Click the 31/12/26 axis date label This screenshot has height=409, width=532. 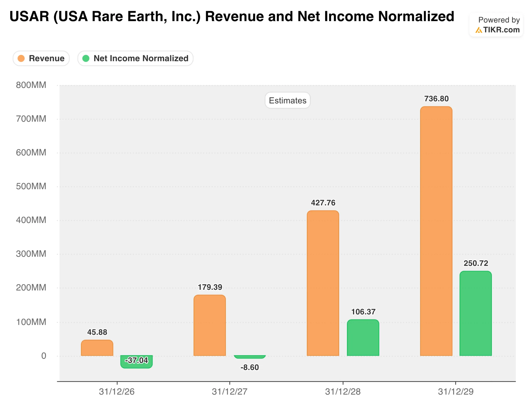(x=117, y=392)
